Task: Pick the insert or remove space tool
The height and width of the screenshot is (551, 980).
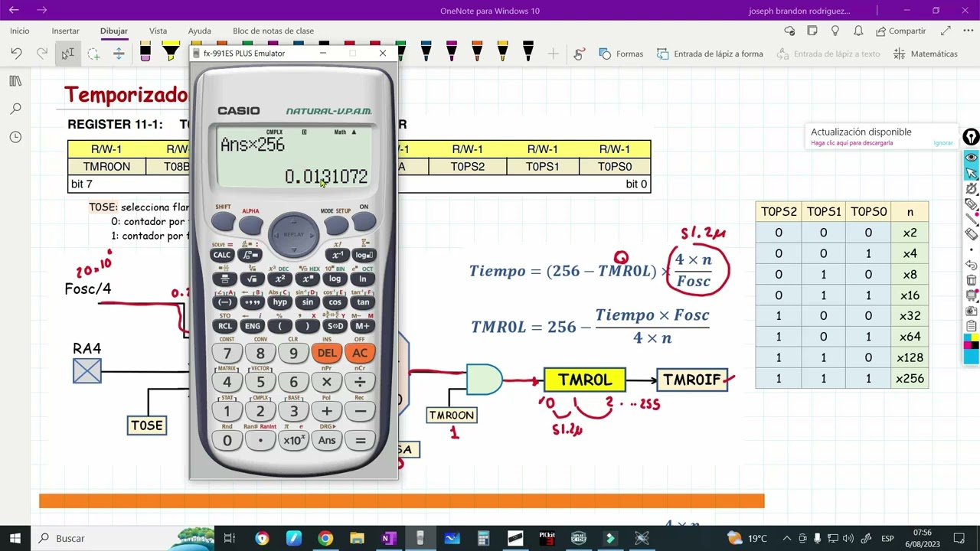Action: [x=119, y=54]
